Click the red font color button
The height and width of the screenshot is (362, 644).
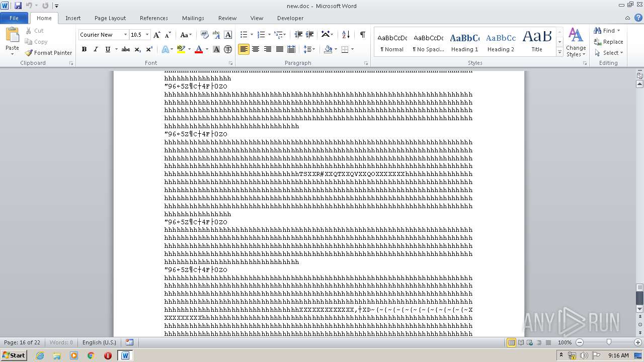click(x=199, y=49)
